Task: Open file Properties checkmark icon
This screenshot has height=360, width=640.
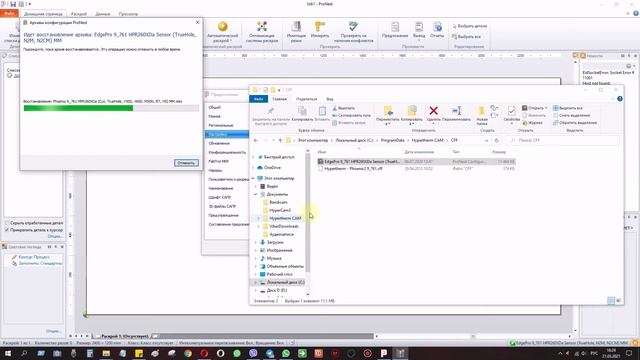Action: tap(511, 111)
